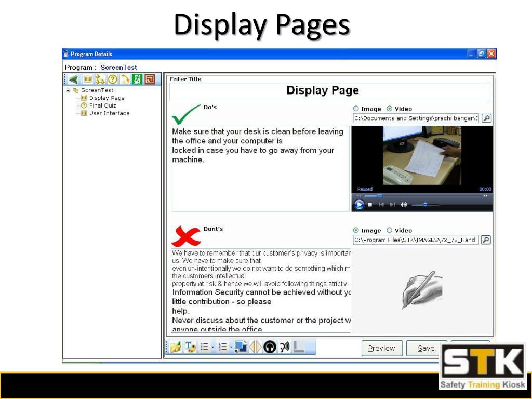This screenshot has width=532, height=399.
Task: Click the ear listening sound icon
Action: pos(284,347)
